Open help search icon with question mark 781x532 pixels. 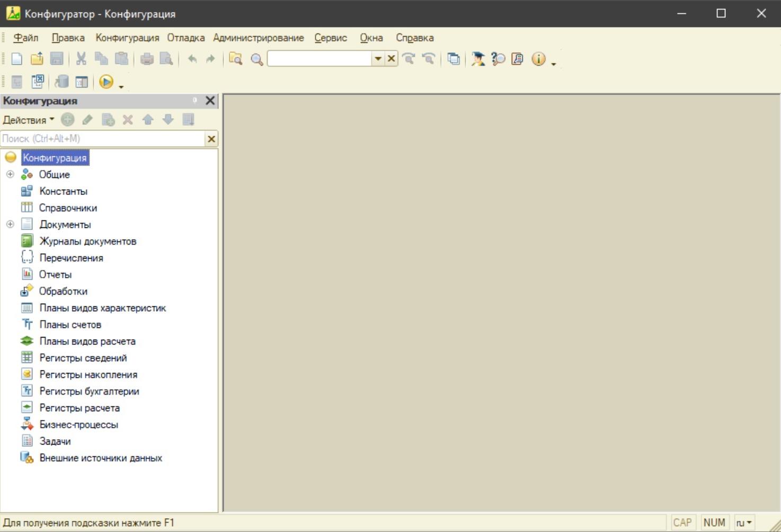click(498, 59)
